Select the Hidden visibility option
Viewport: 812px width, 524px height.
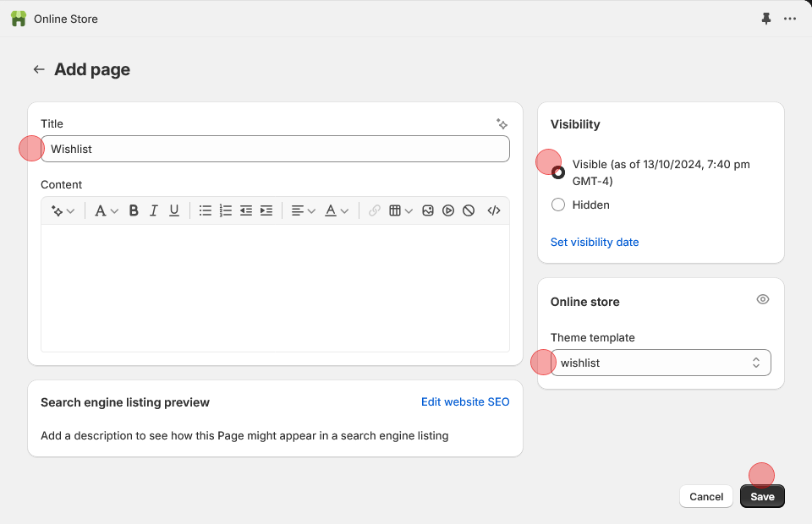tap(558, 205)
